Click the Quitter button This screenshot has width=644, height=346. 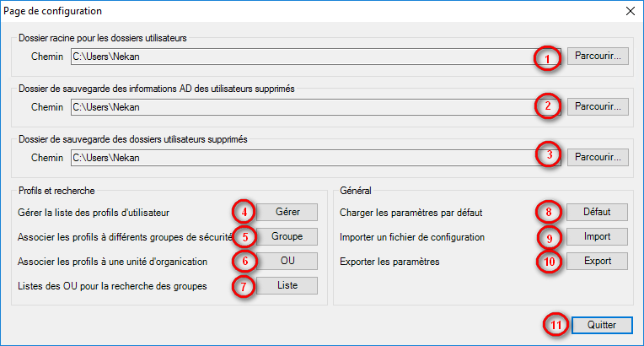601,325
